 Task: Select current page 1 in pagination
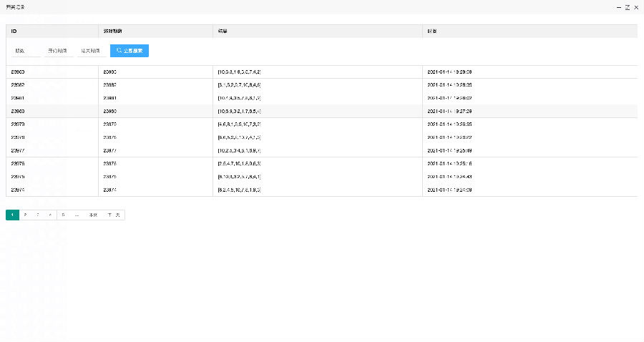pos(12,215)
